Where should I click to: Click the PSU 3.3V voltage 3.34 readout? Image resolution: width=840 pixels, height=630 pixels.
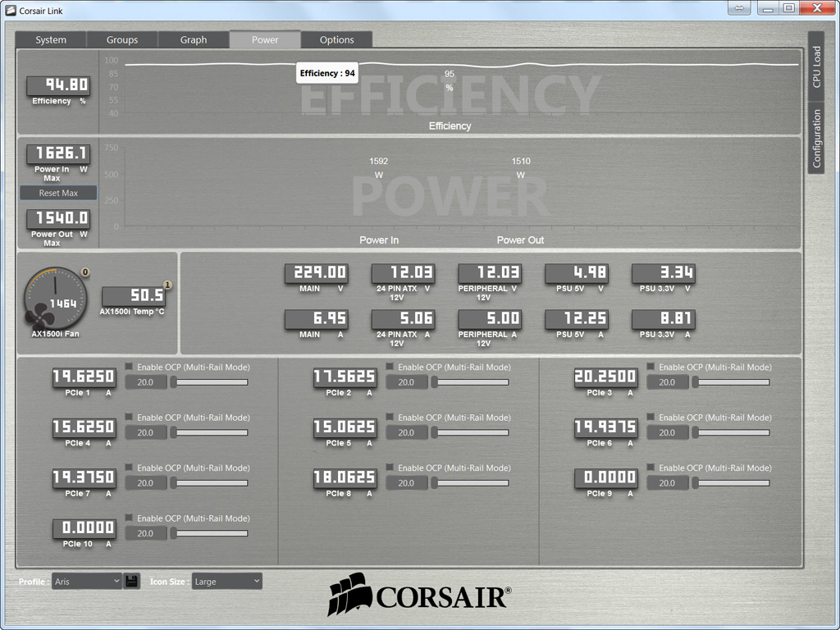pyautogui.click(x=664, y=272)
